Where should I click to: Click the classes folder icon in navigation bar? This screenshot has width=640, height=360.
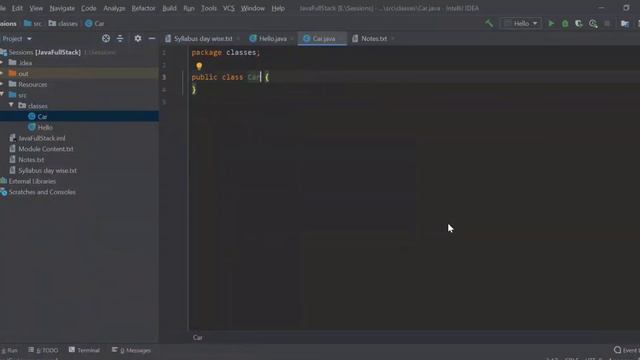52,24
